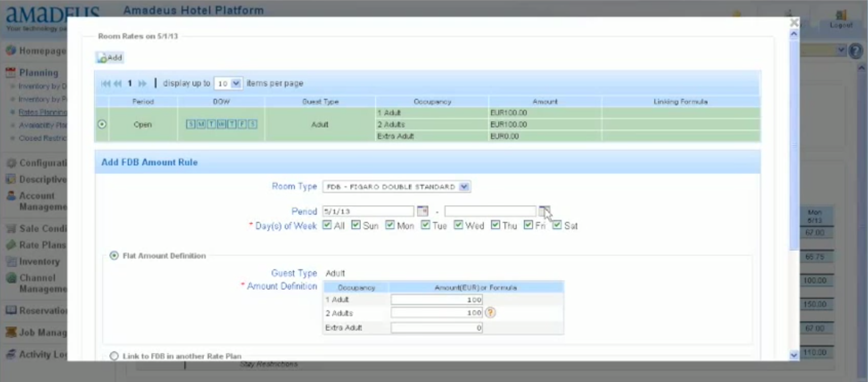Click the Sale Conditions icon in sidebar

click(x=11, y=229)
